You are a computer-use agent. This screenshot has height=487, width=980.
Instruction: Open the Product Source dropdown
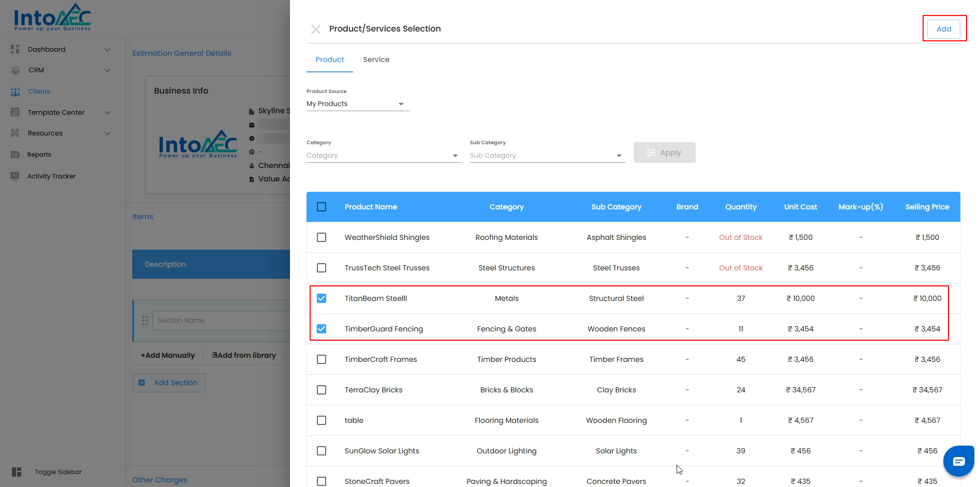[357, 104]
